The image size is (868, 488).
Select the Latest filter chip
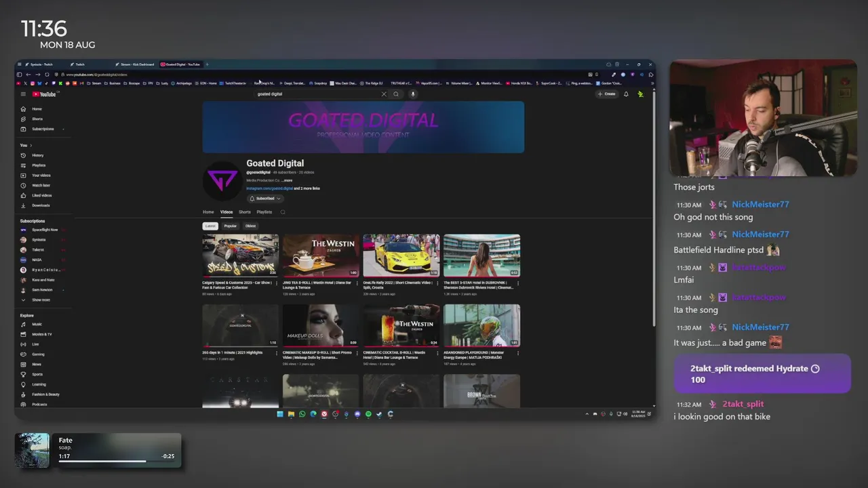coord(210,226)
